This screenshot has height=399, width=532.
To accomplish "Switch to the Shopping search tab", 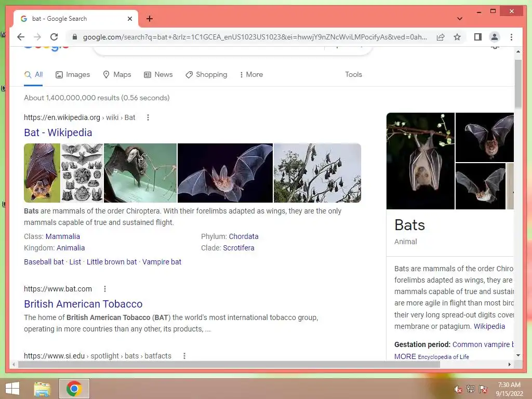I will 206,75.
